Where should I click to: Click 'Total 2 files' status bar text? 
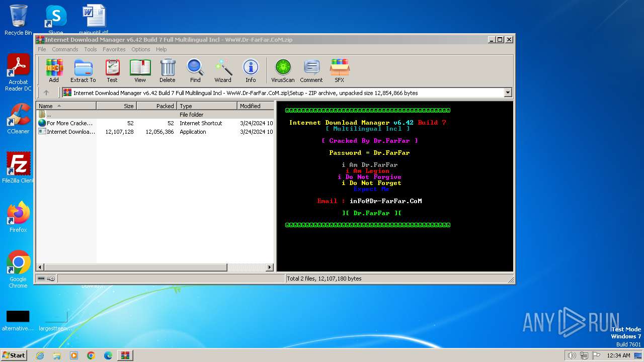click(325, 279)
